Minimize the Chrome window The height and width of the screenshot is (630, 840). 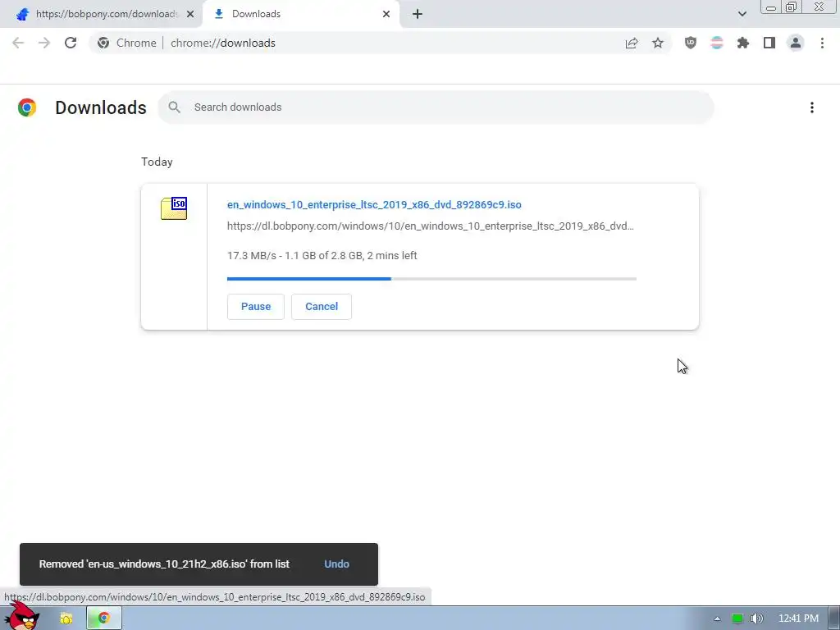click(771, 7)
